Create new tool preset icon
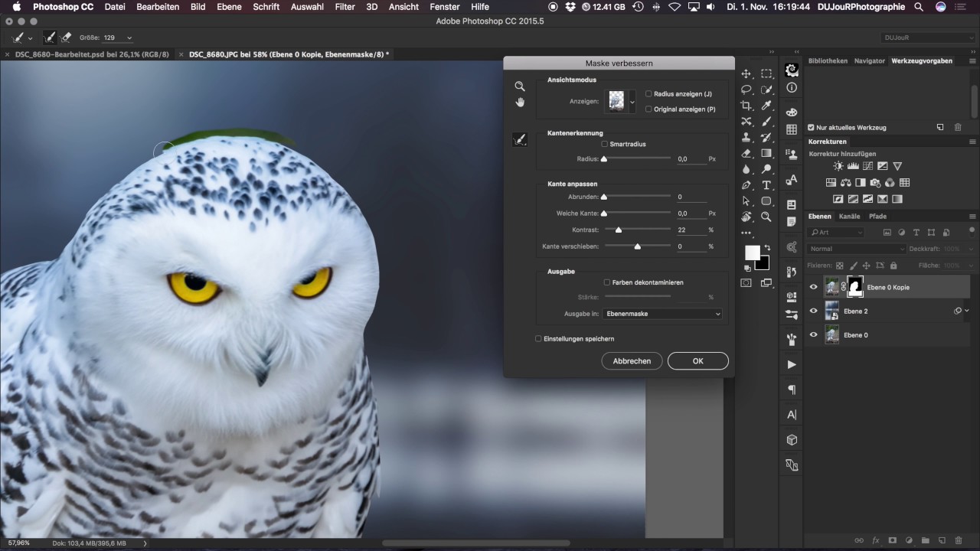 click(x=940, y=128)
